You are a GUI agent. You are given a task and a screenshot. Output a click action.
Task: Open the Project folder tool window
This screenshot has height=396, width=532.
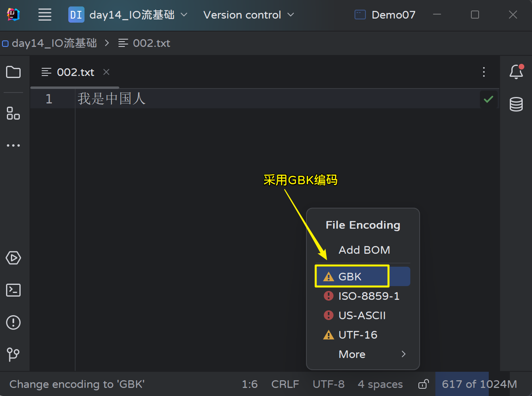[13, 72]
